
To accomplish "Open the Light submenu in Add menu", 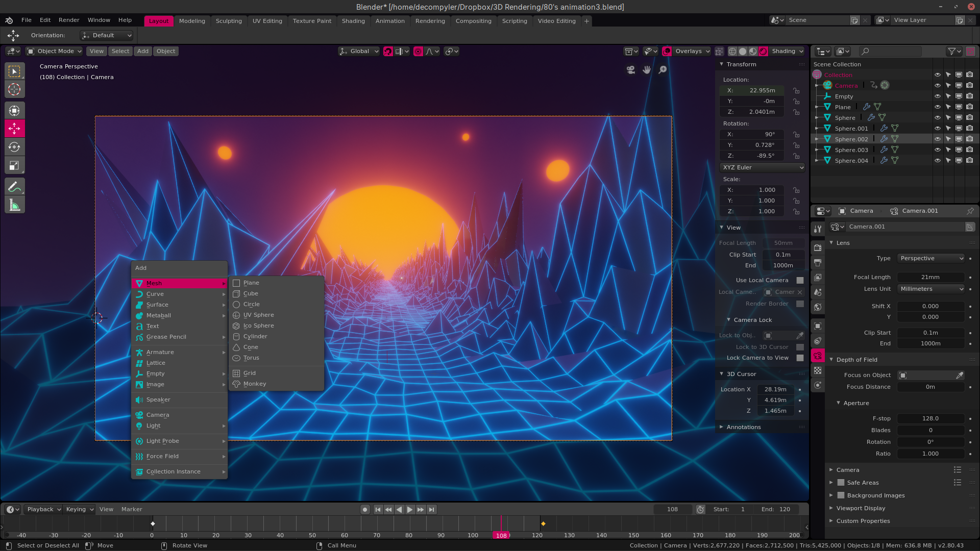I will point(179,425).
